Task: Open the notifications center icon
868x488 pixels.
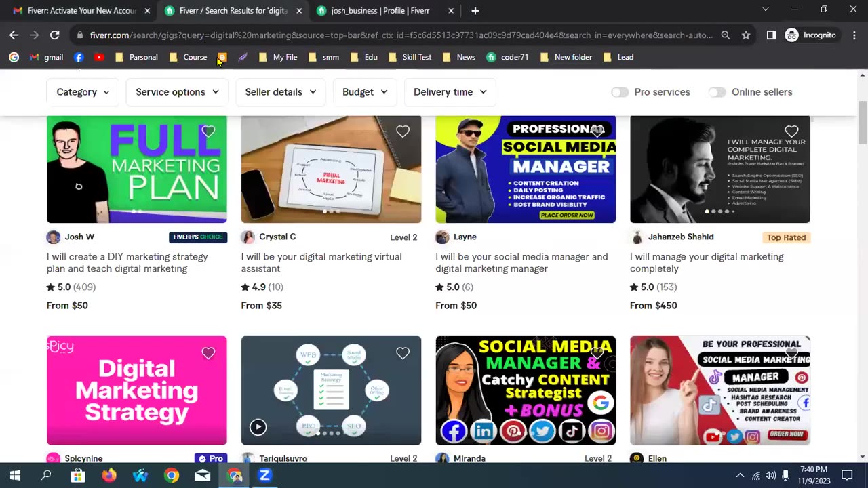Action: point(847,475)
